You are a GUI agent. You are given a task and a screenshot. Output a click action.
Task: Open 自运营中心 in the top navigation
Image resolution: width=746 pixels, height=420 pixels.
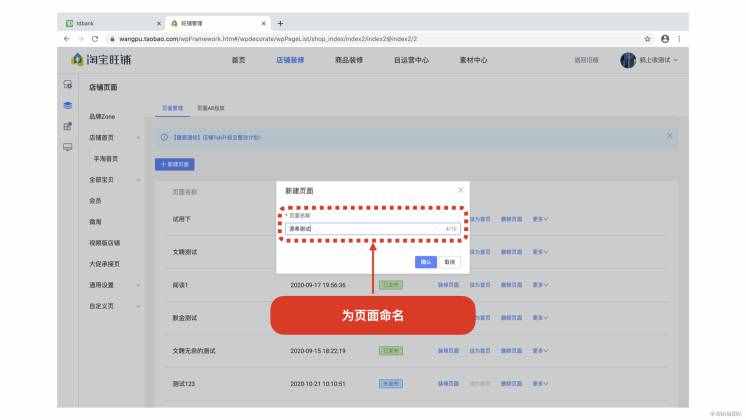click(x=411, y=60)
